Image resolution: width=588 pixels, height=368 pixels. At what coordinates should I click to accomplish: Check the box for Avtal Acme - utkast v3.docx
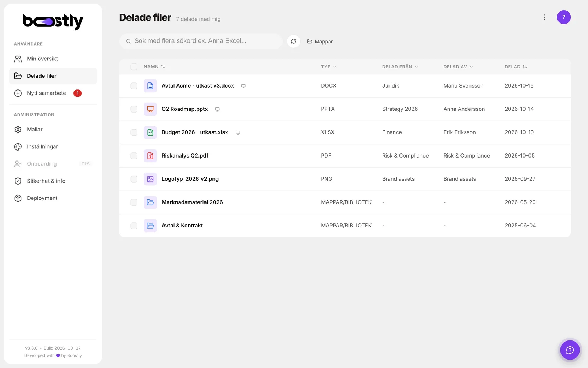tap(134, 86)
